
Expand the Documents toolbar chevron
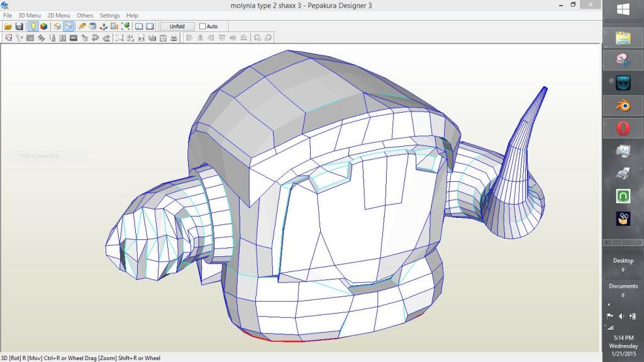(x=623, y=295)
